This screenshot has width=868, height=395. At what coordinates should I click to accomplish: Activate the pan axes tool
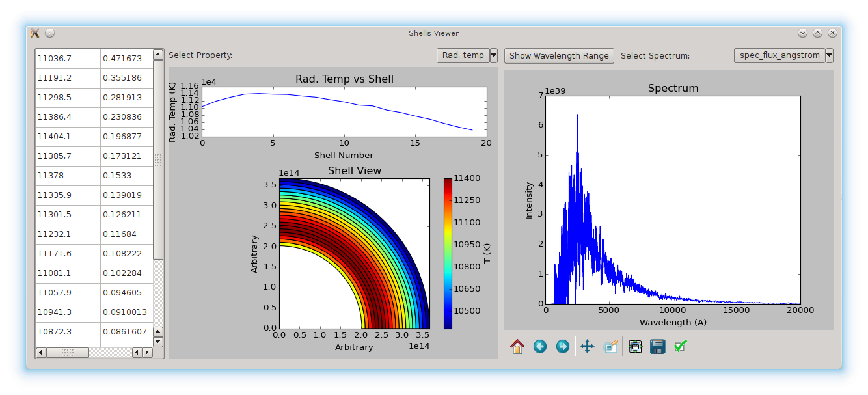[587, 347]
